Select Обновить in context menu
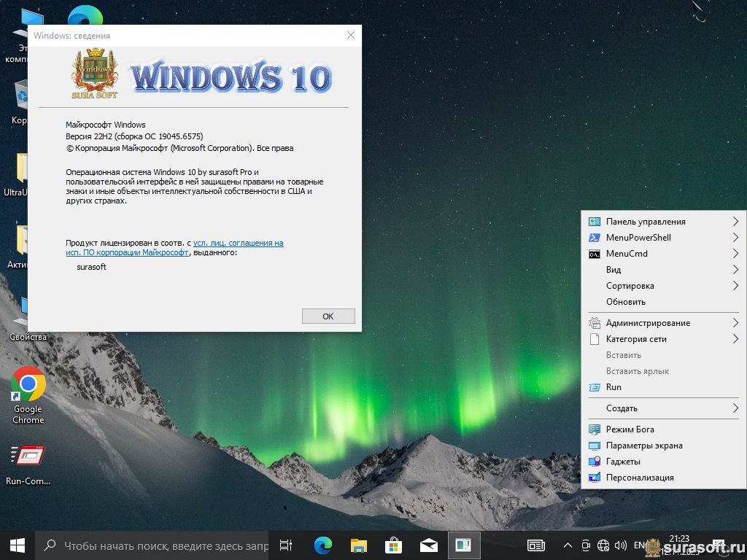The image size is (747, 560). click(x=625, y=302)
